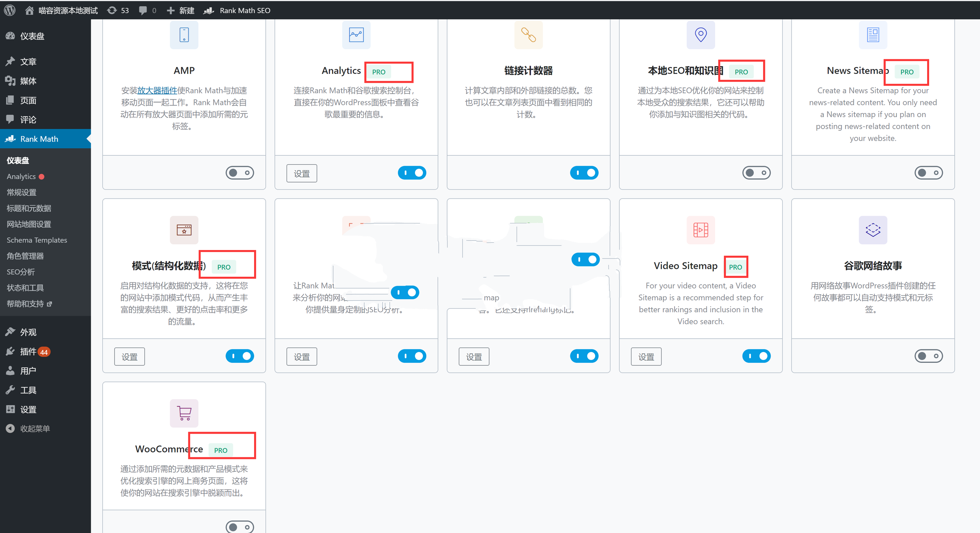Click 设置 button on Video Sitemap card
Screen dimensions: 980x533
(646, 357)
